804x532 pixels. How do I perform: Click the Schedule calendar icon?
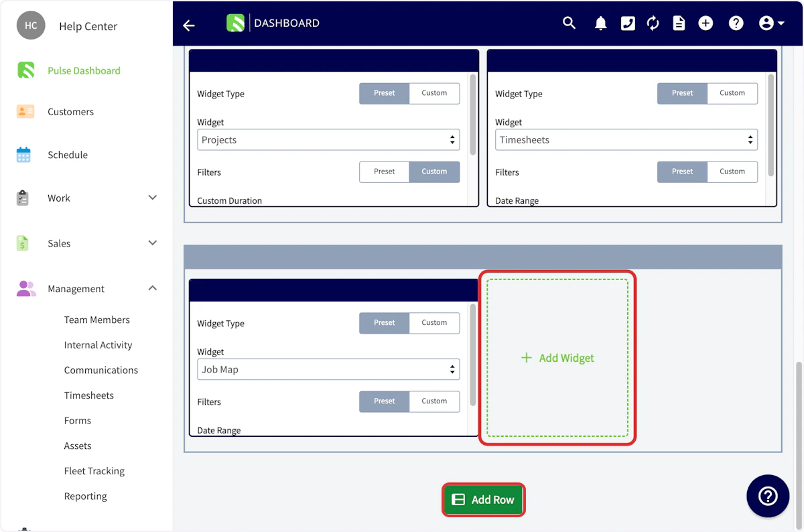pyautogui.click(x=23, y=155)
